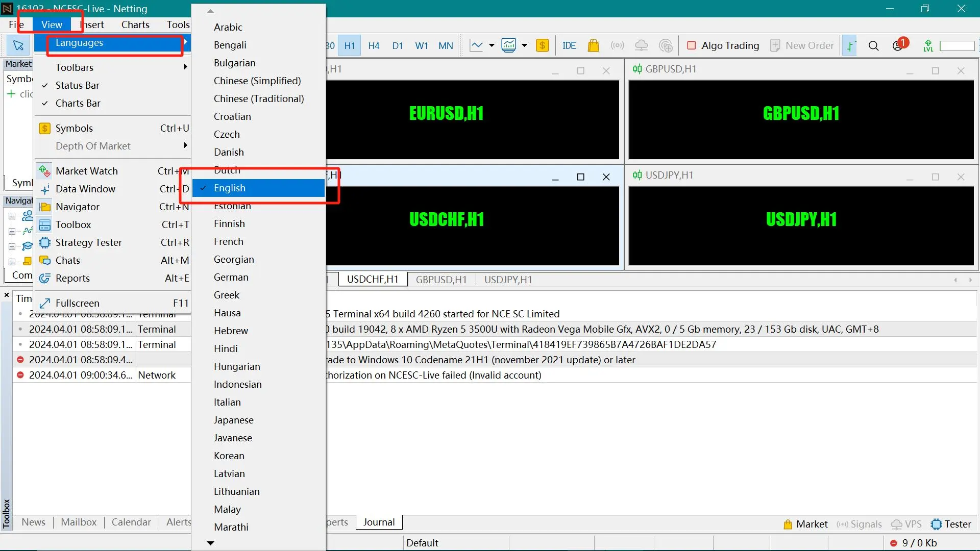980x551 pixels.
Task: Click New Order button
Action: tap(801, 45)
